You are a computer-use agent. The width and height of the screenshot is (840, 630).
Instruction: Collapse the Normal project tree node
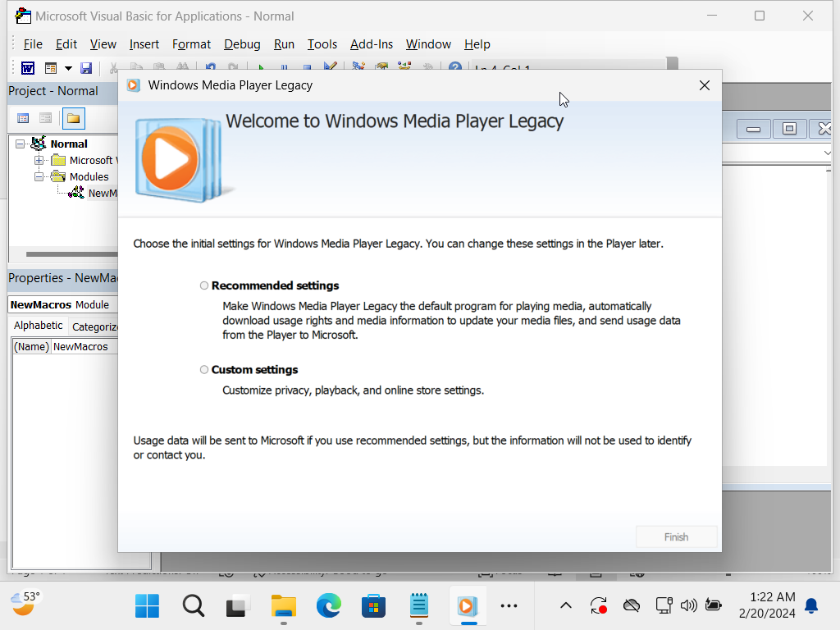pos(20,144)
